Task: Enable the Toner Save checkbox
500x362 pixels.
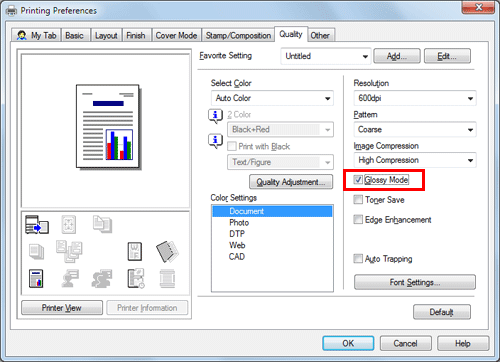Action: pyautogui.click(x=358, y=200)
